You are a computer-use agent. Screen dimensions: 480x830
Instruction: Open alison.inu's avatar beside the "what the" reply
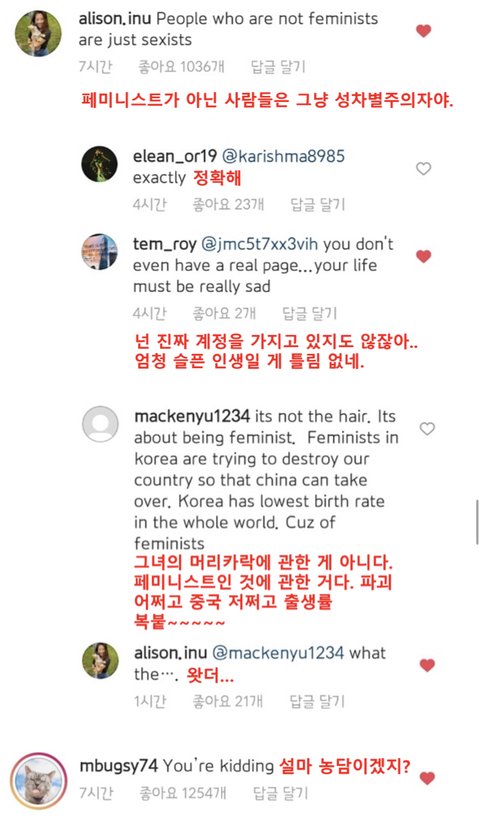click(x=100, y=661)
